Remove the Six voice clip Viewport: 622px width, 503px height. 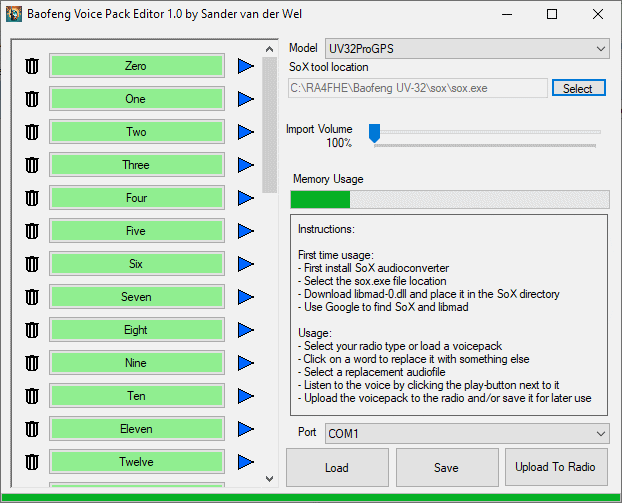click(32, 263)
